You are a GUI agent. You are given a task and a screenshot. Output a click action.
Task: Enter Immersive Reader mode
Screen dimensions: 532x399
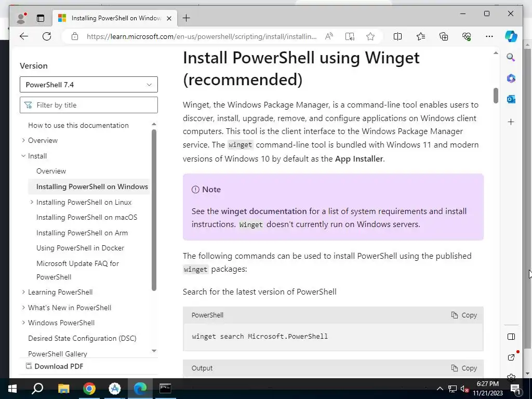(x=350, y=36)
